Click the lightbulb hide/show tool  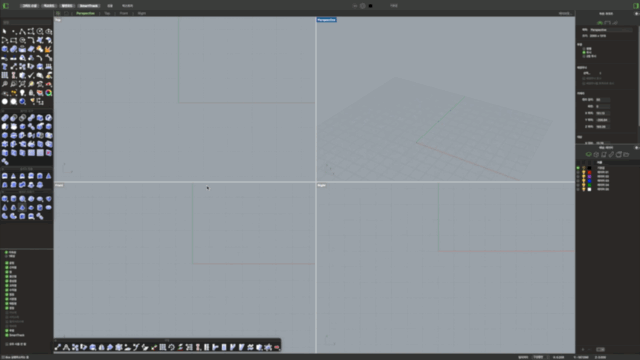coord(22,93)
